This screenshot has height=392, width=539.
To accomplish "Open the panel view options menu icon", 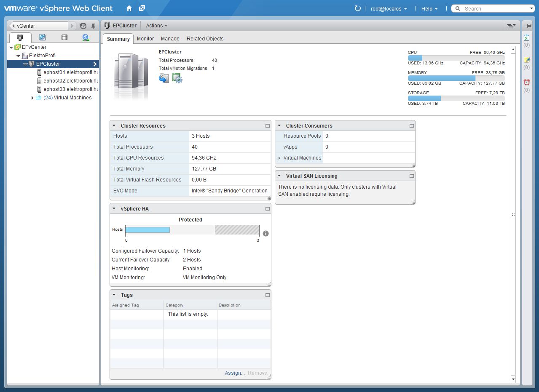I will pos(511,26).
